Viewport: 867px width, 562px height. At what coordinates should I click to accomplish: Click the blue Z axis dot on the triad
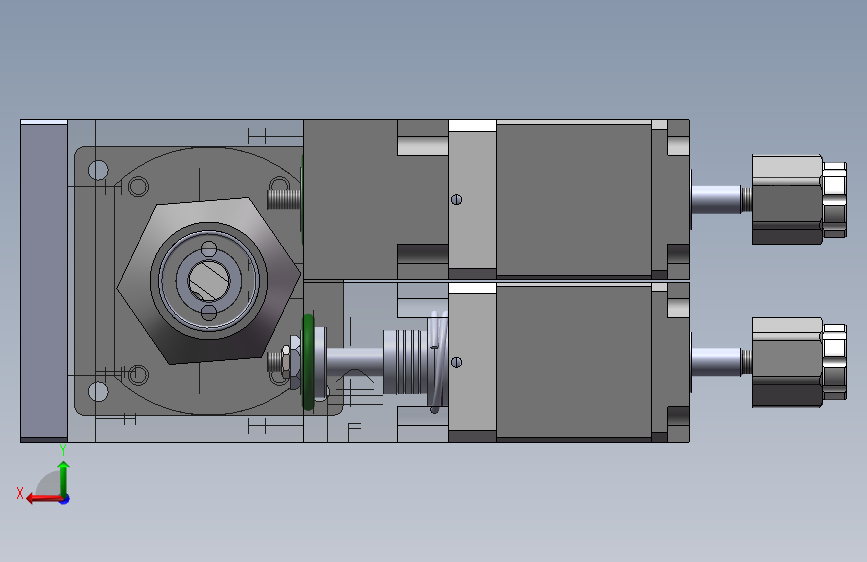[65, 499]
